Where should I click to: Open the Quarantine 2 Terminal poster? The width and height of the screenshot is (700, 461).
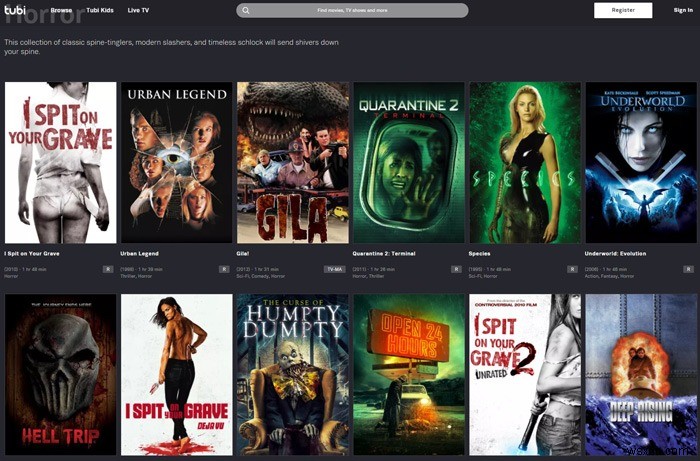[x=409, y=162]
